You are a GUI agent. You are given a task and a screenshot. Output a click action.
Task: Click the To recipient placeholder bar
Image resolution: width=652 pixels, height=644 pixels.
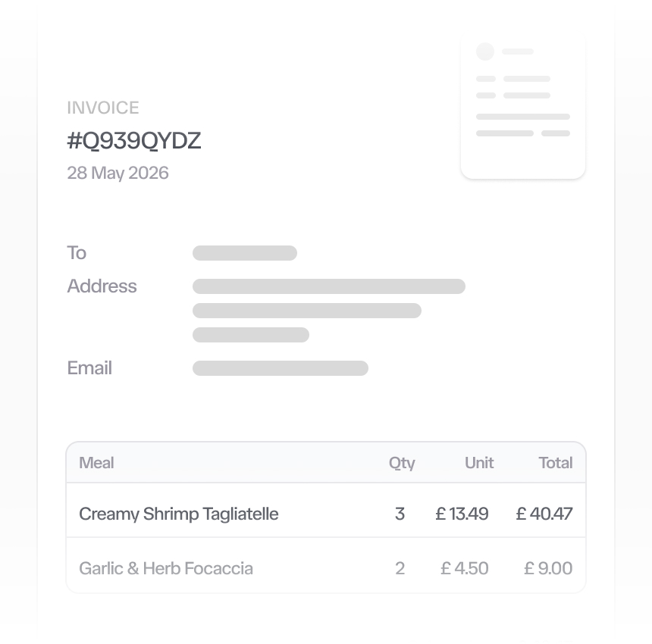[244, 253]
